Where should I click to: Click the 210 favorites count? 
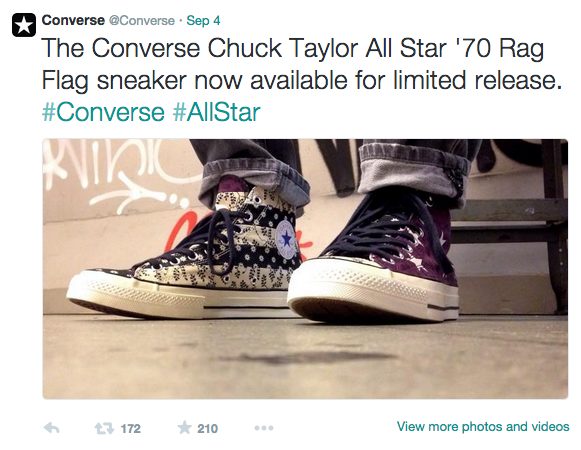pyautogui.click(x=207, y=429)
